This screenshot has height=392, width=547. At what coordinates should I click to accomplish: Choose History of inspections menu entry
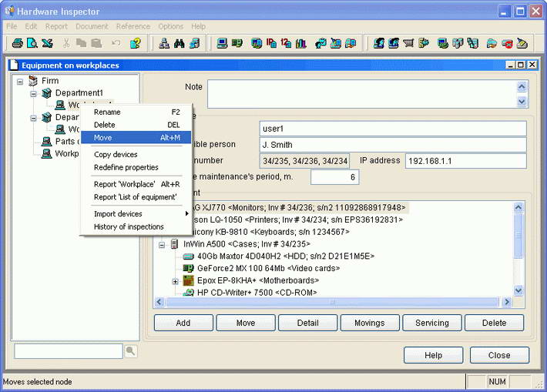tap(129, 226)
